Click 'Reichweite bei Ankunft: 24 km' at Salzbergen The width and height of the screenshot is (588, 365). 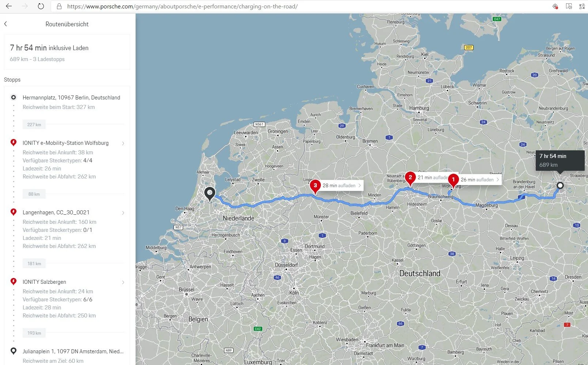(58, 291)
